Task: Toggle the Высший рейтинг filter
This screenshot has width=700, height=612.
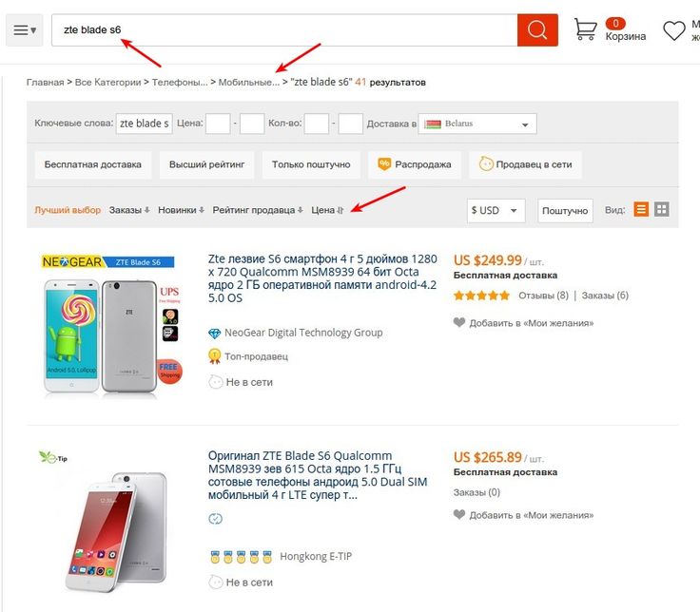Action: [206, 164]
